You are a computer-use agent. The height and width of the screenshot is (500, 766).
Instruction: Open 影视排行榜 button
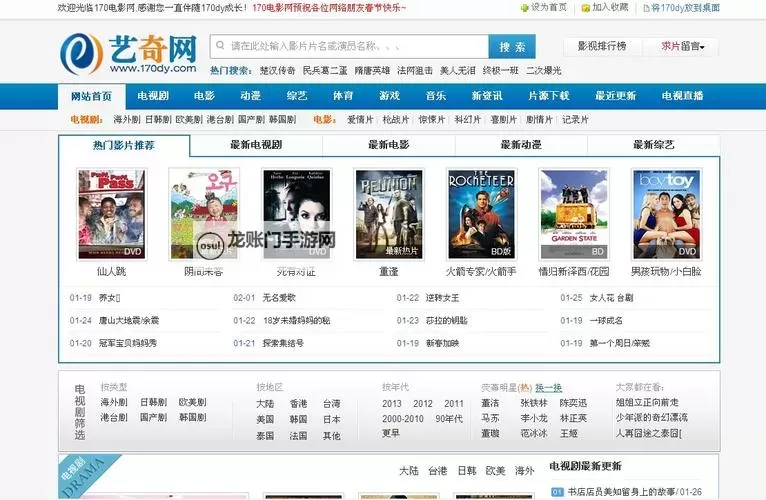602,46
